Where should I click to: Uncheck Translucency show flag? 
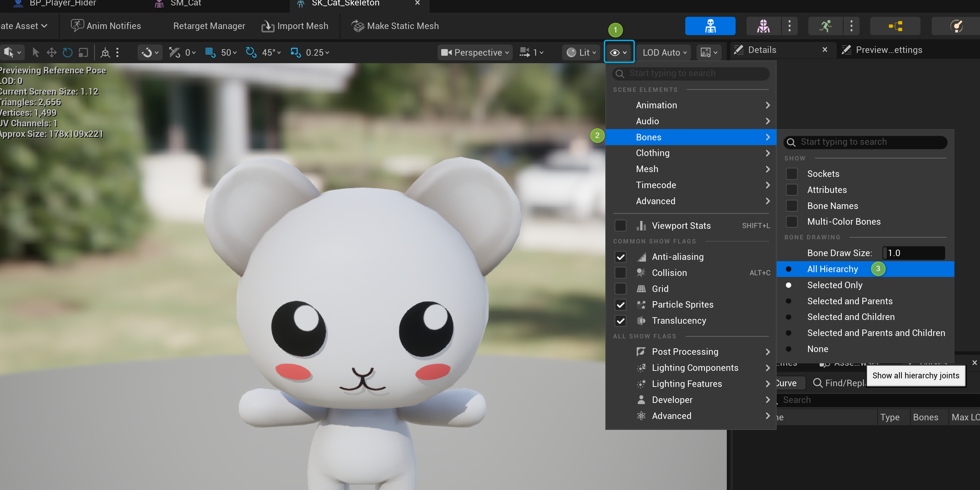pyautogui.click(x=620, y=321)
